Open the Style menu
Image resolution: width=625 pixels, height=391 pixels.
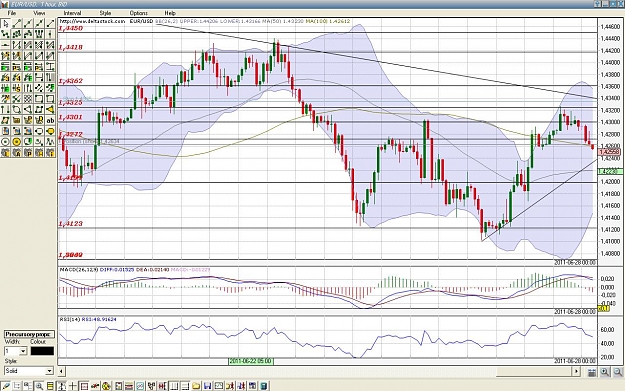(105, 13)
